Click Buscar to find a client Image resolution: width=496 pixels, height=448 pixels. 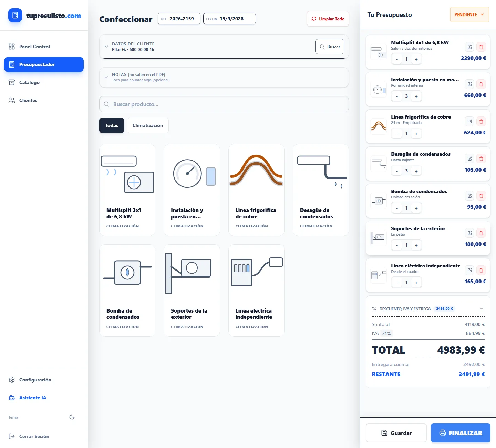point(330,47)
